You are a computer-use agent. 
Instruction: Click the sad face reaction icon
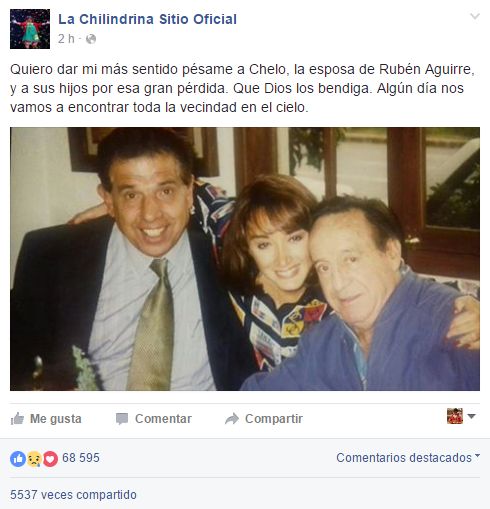tap(34, 459)
